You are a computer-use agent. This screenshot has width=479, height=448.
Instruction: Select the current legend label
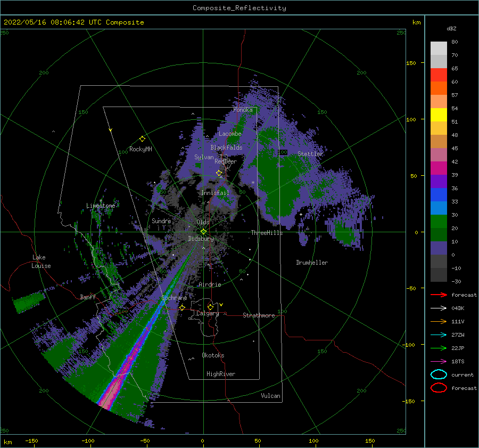point(463,374)
